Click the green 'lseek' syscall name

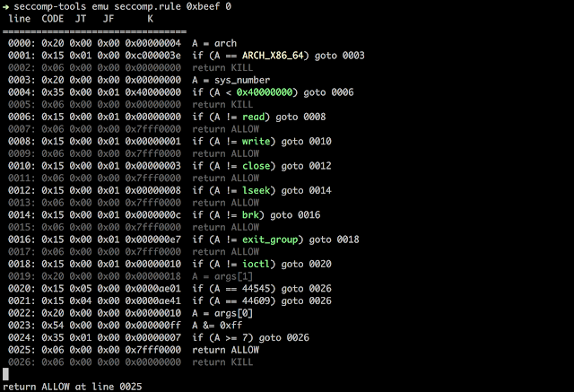point(256,190)
